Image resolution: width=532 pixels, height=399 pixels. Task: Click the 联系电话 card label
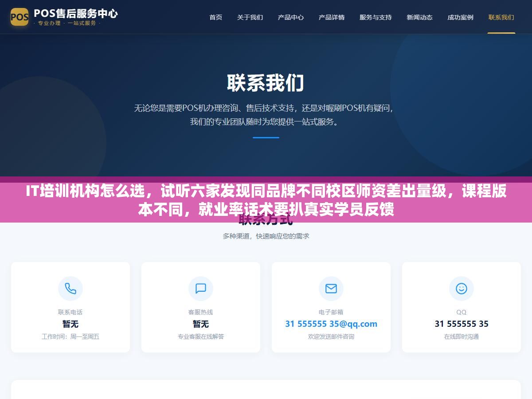(70, 312)
